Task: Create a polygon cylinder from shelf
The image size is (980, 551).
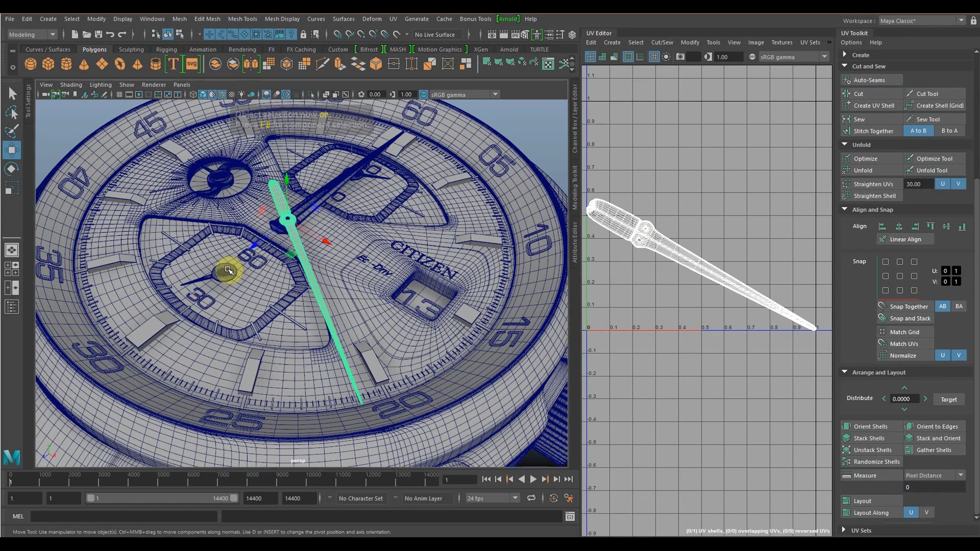Action: 66,64
